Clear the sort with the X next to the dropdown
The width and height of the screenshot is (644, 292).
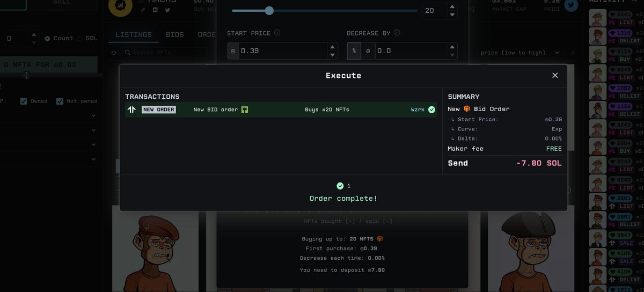click(x=573, y=53)
